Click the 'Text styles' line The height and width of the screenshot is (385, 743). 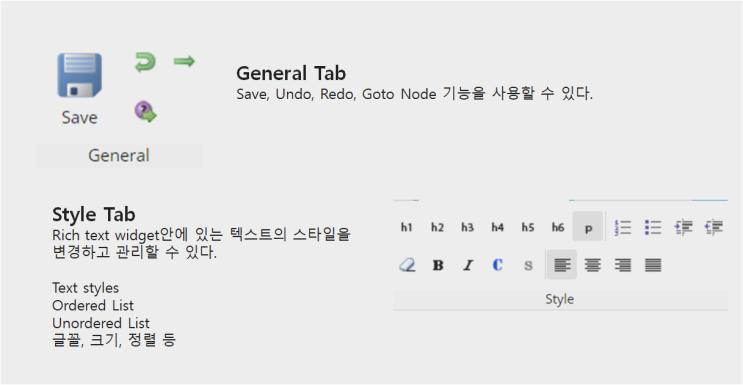point(86,288)
